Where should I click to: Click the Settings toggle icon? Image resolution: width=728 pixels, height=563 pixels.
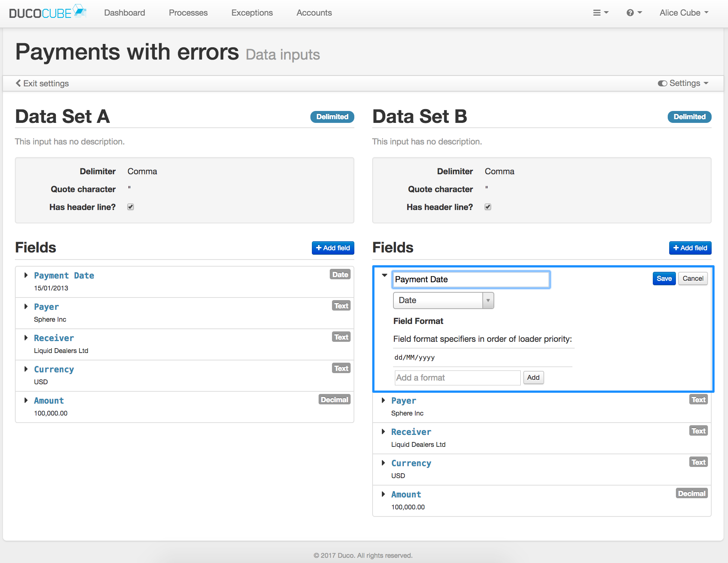point(662,83)
